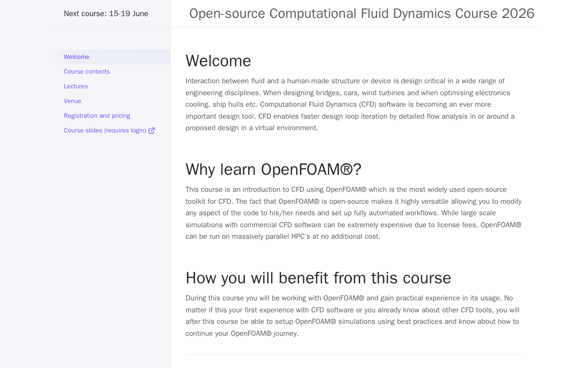Click the words 'proposed design in a virtual environment'
Viewport: 588px width, 368px height.
(x=252, y=128)
